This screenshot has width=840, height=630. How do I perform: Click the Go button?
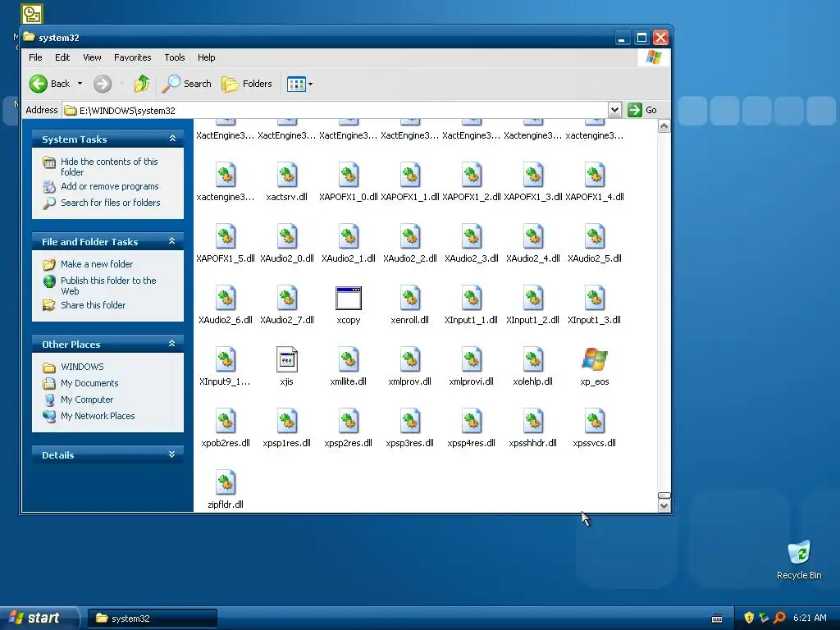(x=642, y=110)
